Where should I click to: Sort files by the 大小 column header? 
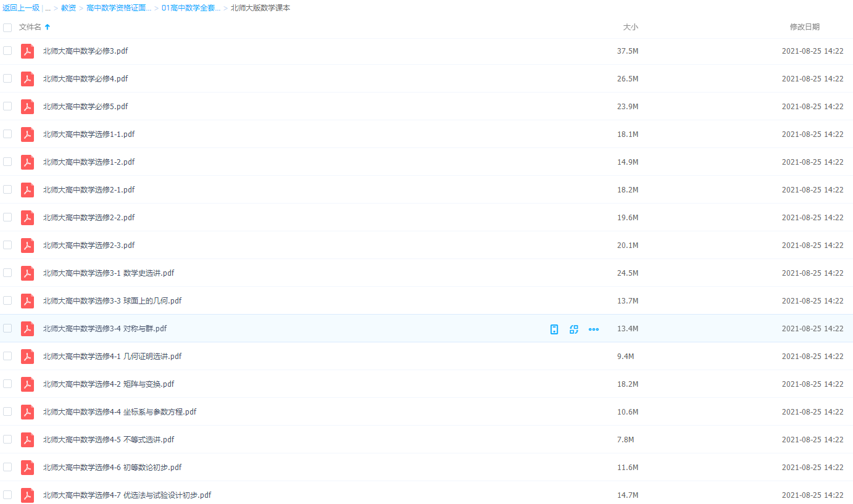pyautogui.click(x=630, y=27)
